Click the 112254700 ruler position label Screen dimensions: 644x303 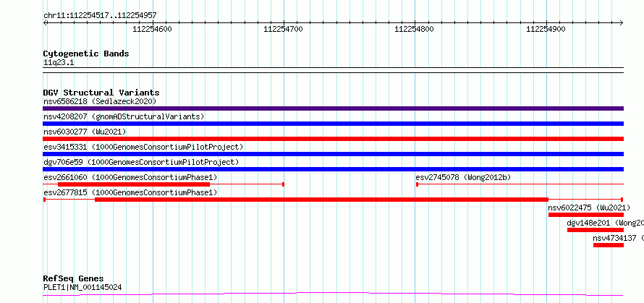tap(283, 29)
